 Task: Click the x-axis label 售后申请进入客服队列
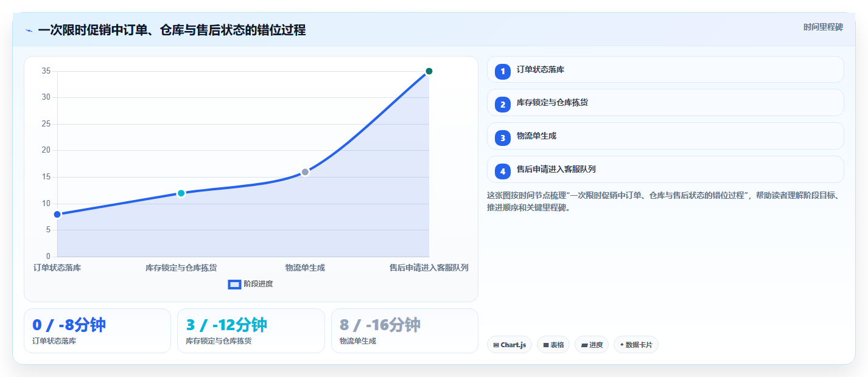point(429,268)
